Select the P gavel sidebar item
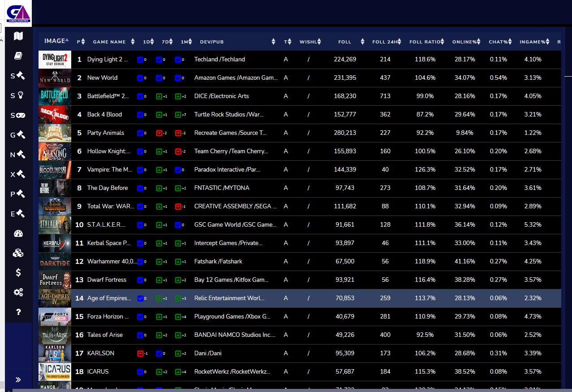Viewport: 572px width, 392px height. 18,194
